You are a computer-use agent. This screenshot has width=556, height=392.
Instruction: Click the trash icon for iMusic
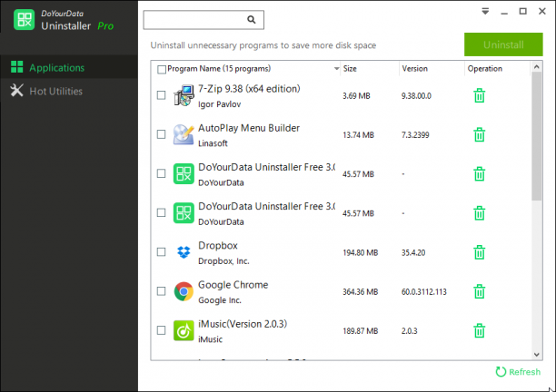pos(479,330)
